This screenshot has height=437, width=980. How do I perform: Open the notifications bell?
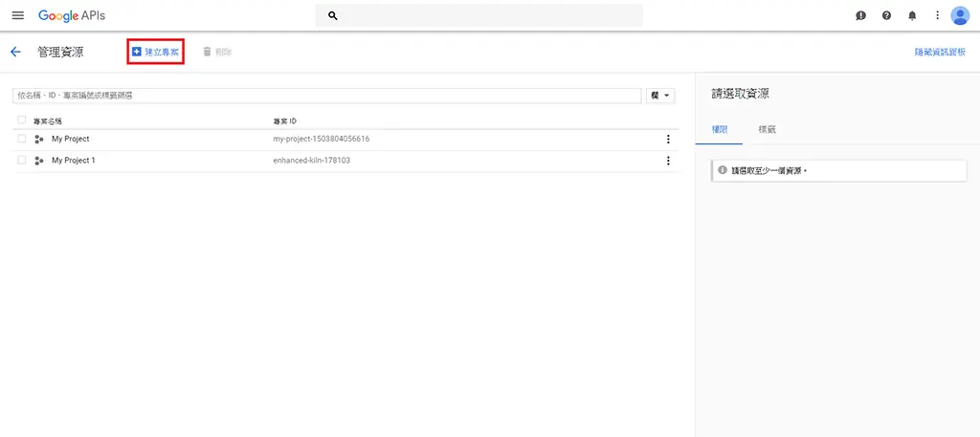pyautogui.click(x=912, y=15)
